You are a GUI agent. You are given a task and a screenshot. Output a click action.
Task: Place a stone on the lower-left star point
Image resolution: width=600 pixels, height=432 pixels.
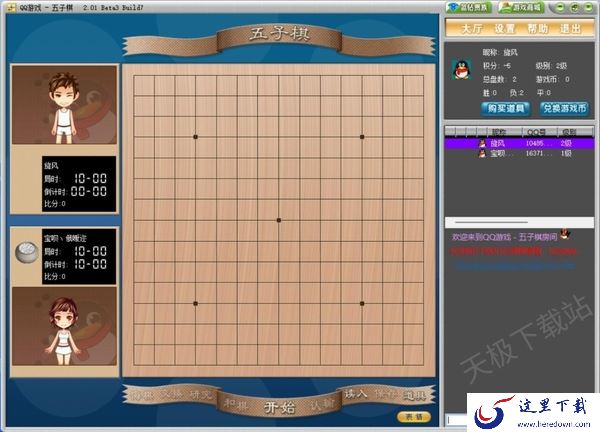pos(196,303)
